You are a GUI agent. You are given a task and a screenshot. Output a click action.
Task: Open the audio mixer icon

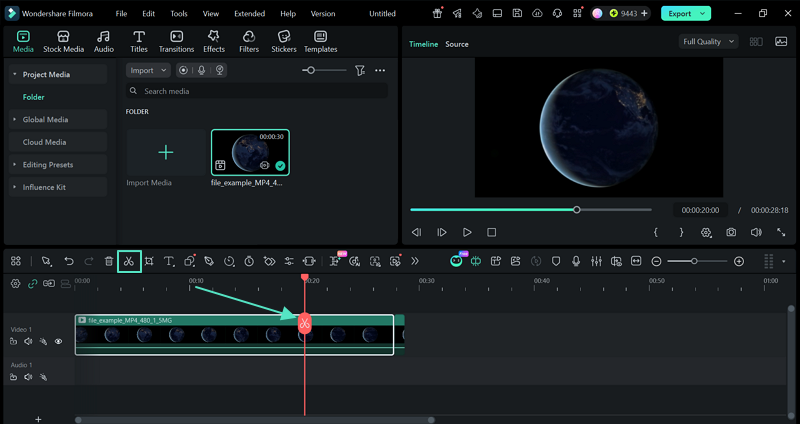coord(596,261)
